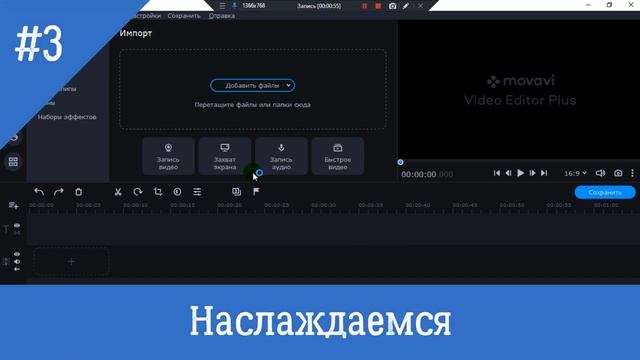Step back one frame
Image resolution: width=640 pixels, height=360 pixels.
509,173
